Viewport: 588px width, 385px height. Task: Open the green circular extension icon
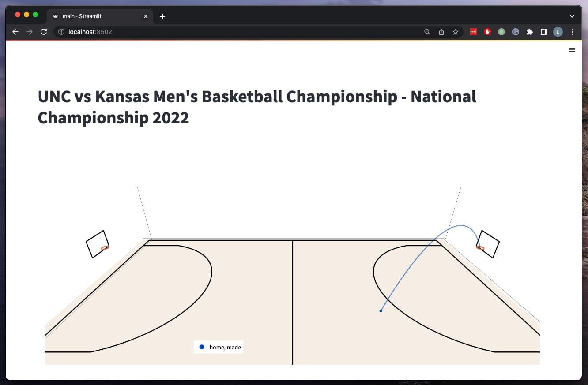click(x=501, y=32)
